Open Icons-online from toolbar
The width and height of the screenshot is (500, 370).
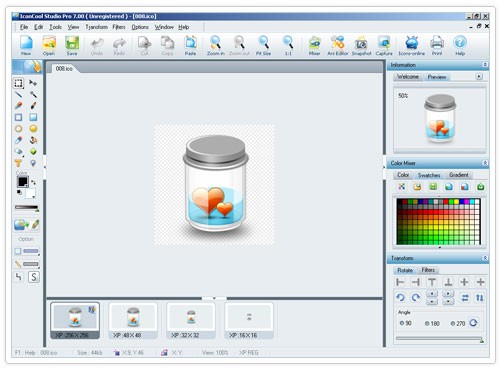click(412, 46)
